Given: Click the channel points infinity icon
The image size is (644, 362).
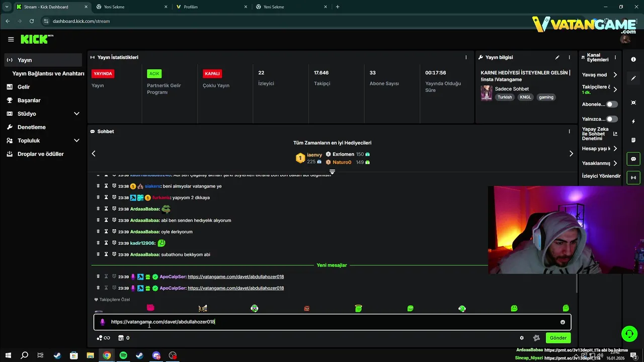Looking at the screenshot, I should click(x=103, y=338).
